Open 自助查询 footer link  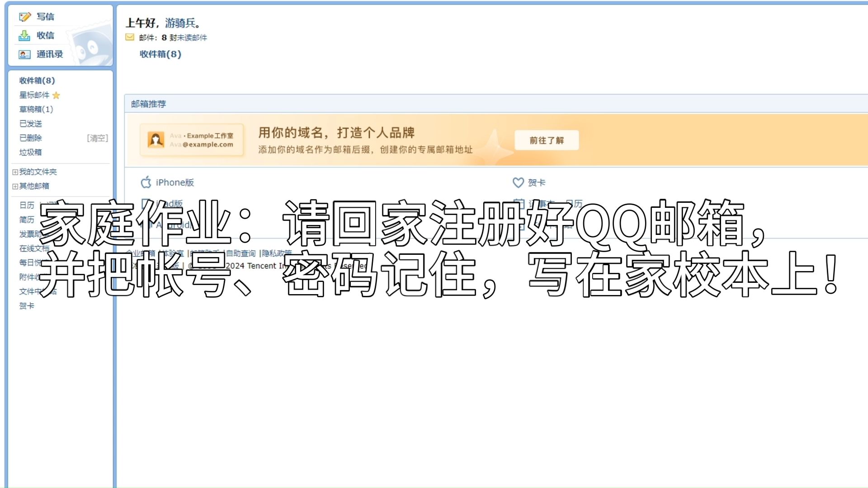(241, 253)
